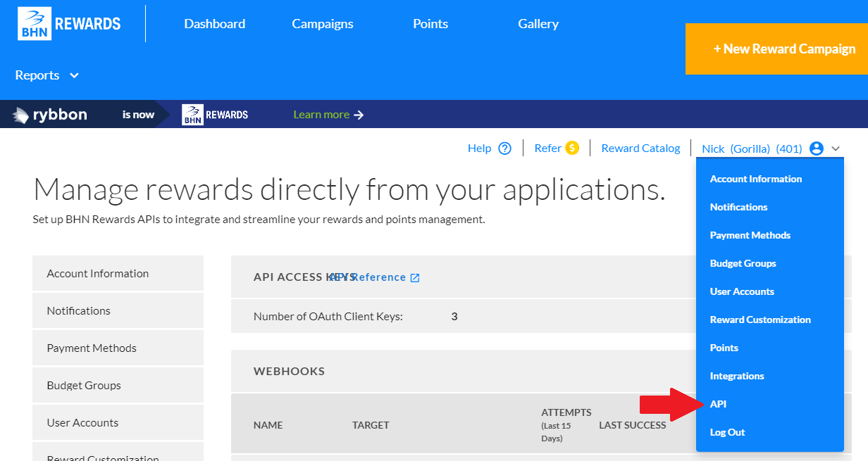
Task: Click the NAME column header
Action: pyautogui.click(x=268, y=425)
